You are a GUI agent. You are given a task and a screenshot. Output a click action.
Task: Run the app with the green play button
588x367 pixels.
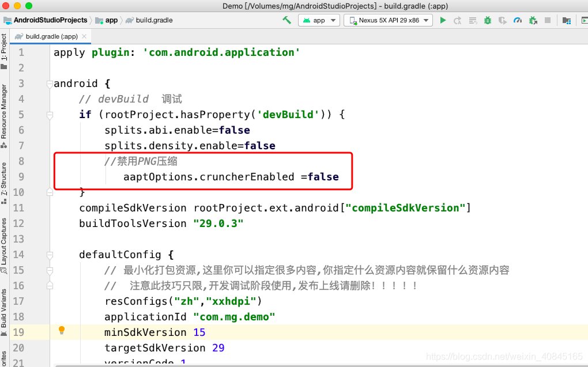coord(443,20)
